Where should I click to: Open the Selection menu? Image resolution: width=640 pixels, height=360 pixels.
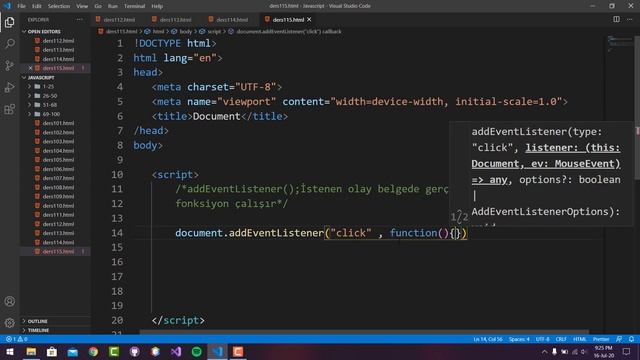[59, 6]
